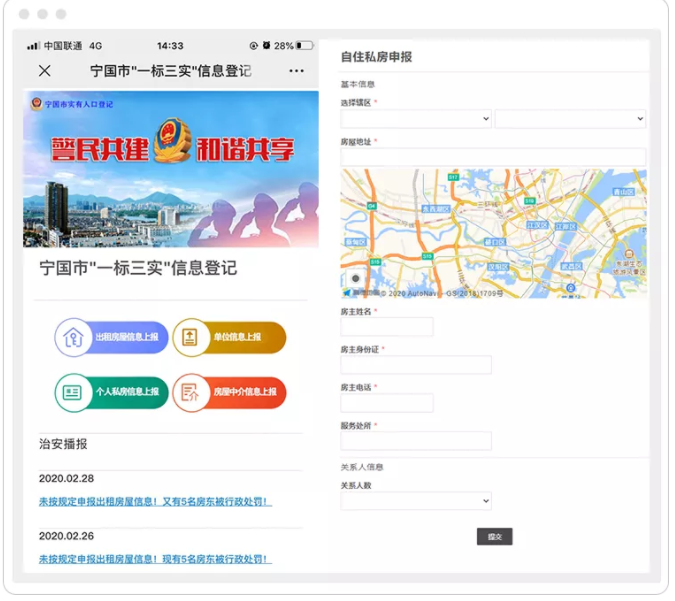Click the 房屋地址 address input field

point(493,157)
